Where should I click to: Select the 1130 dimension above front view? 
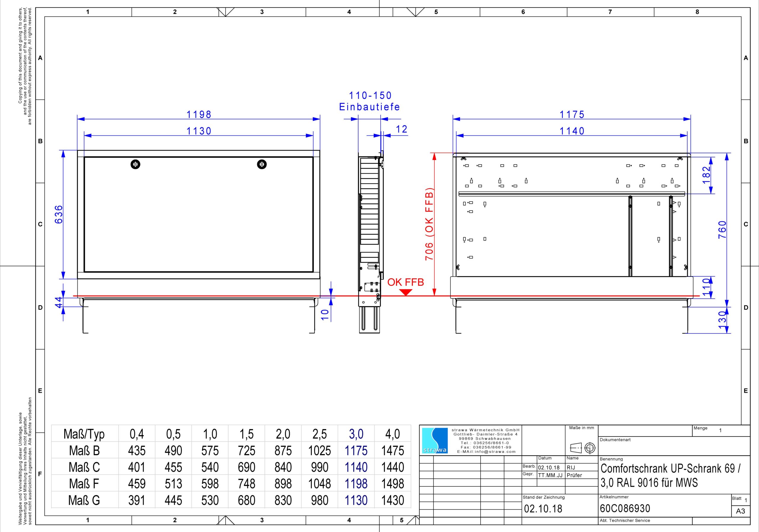pos(199,131)
